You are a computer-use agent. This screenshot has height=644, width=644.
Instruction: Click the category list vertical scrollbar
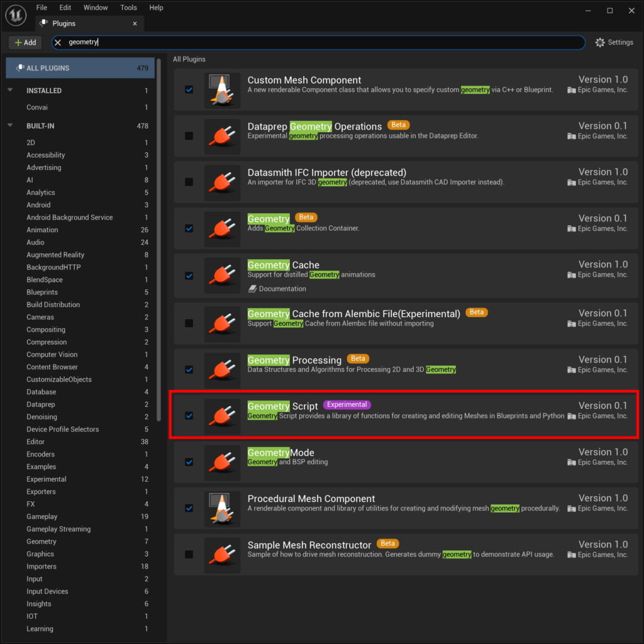pyautogui.click(x=158, y=240)
